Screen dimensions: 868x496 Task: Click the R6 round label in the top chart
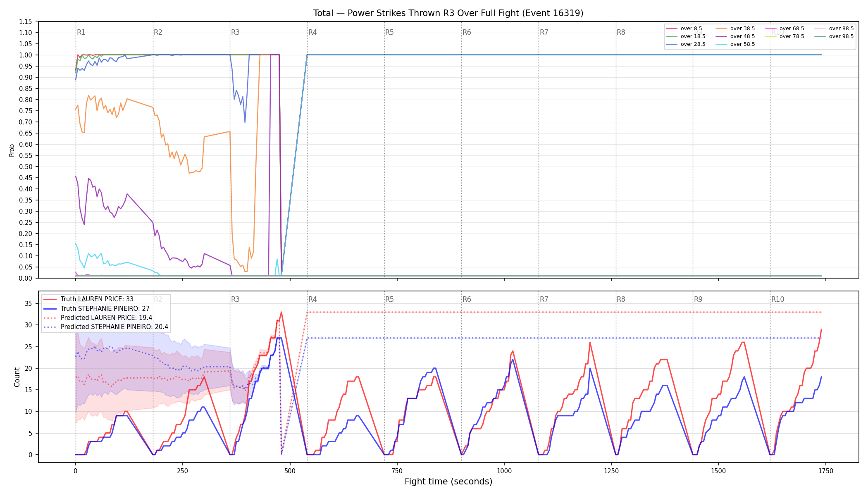(x=467, y=32)
